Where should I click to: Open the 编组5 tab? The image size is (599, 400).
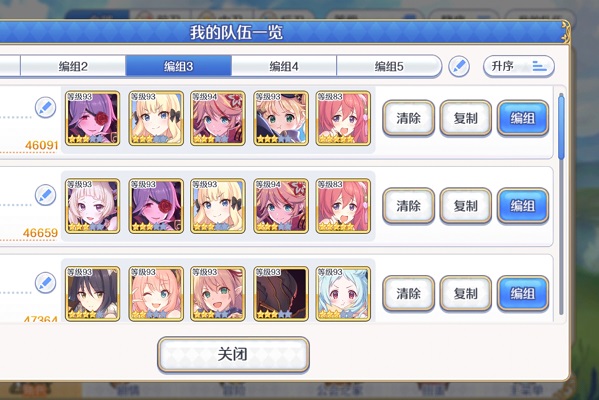[x=389, y=66]
